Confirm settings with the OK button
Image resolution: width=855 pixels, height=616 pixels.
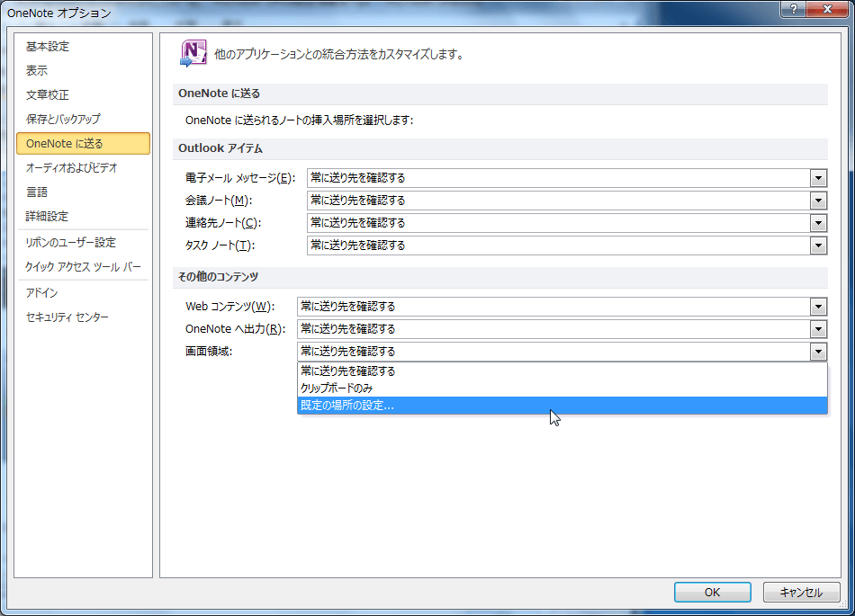pos(712,592)
